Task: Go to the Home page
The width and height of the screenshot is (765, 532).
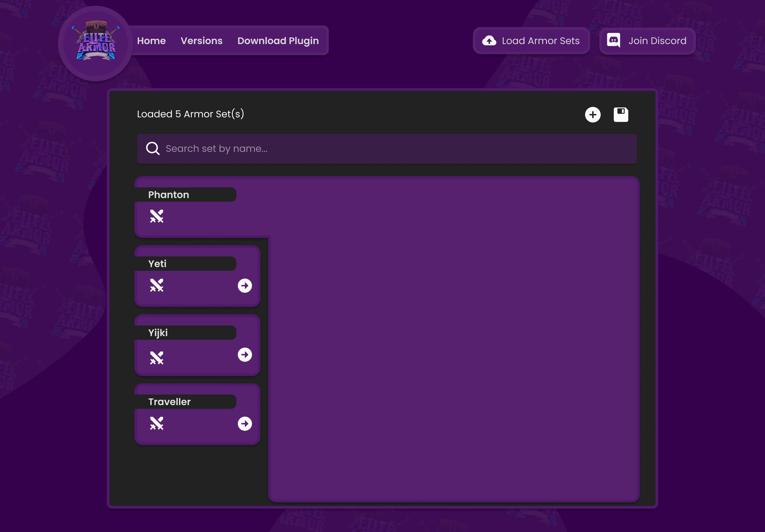Action: point(151,41)
